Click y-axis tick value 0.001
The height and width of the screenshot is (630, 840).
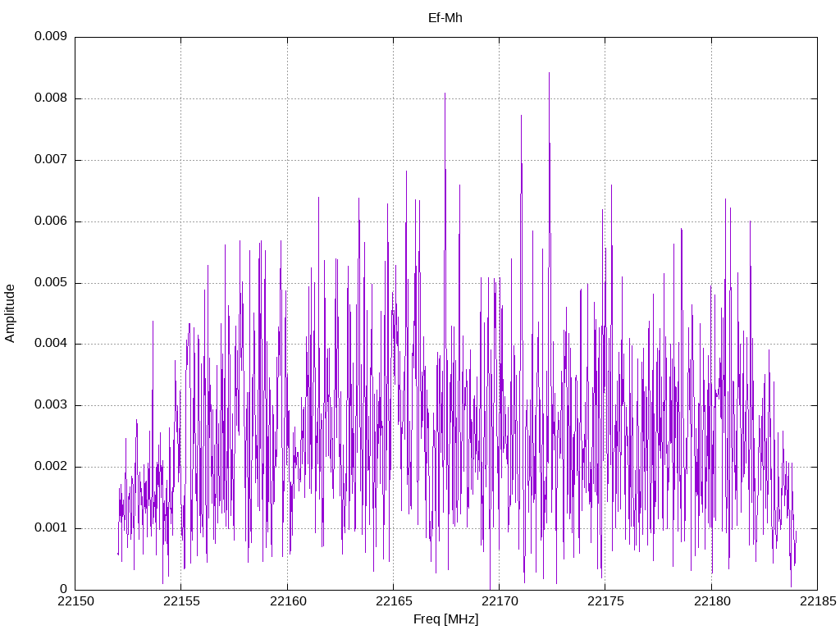[x=51, y=527]
